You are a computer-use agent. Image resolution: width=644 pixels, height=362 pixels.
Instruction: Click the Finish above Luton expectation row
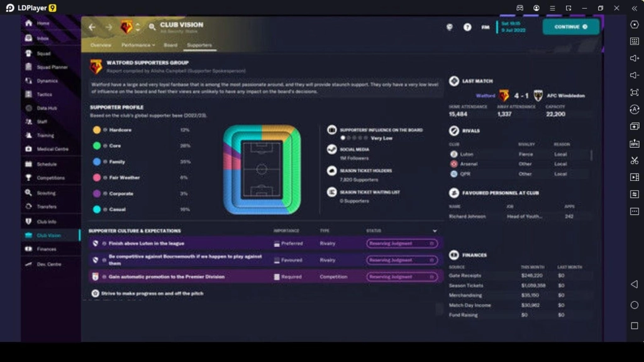pyautogui.click(x=265, y=243)
